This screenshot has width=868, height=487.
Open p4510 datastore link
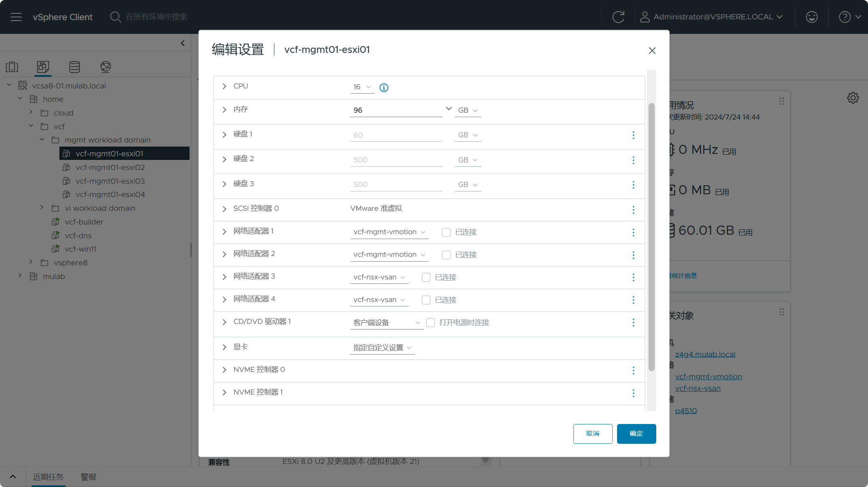point(686,411)
